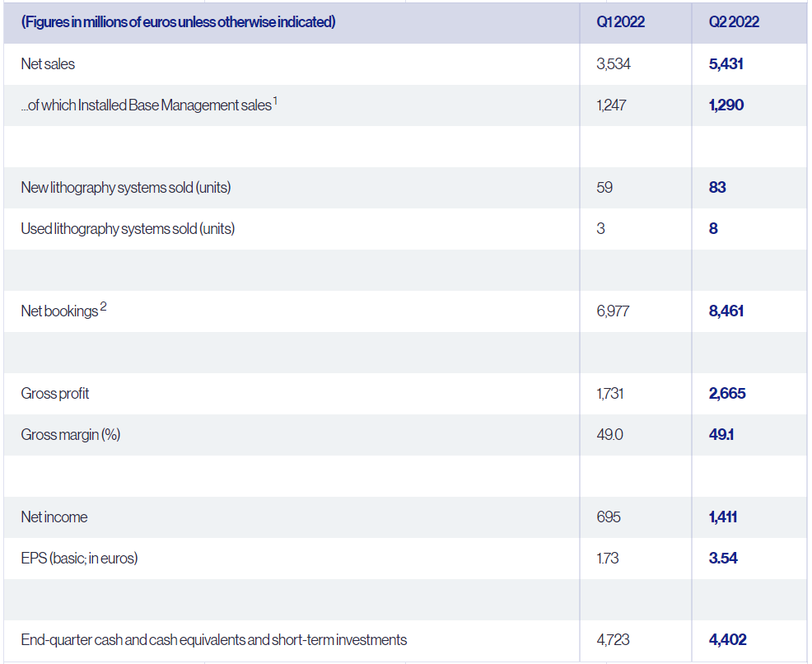
Task: Click the New lithography systems sold label
Action: click(125, 188)
